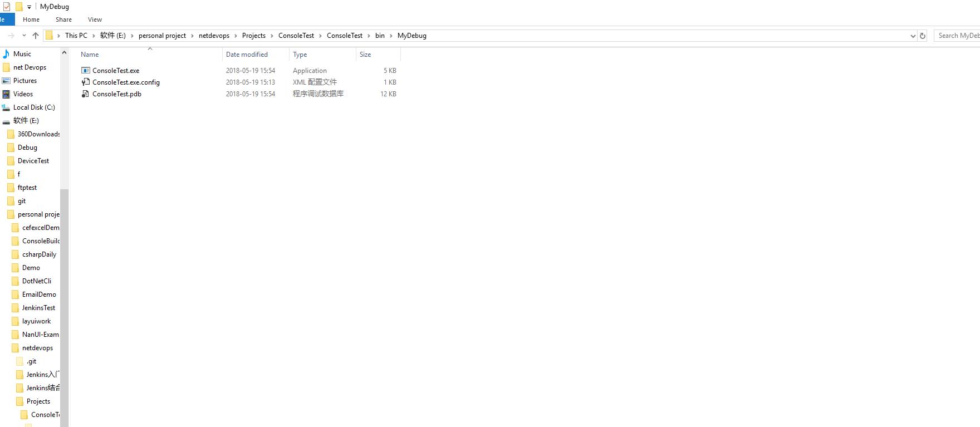Select netdevops folder in navigation tree
This screenshot has height=427, width=980.
tap(37, 348)
